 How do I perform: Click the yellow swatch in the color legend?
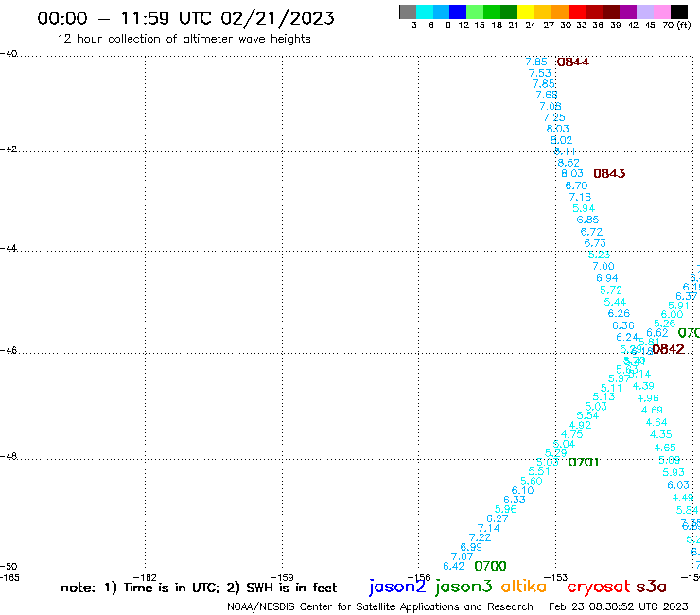click(526, 12)
